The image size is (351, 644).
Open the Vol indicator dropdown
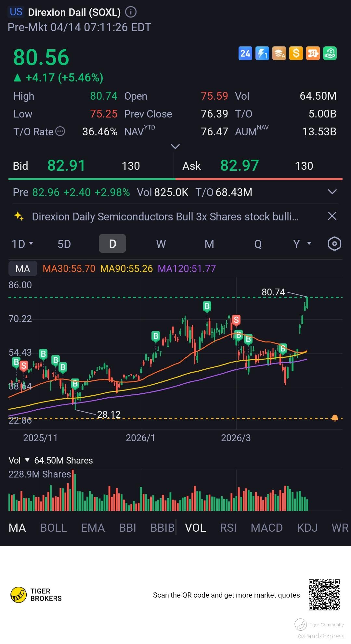19,460
